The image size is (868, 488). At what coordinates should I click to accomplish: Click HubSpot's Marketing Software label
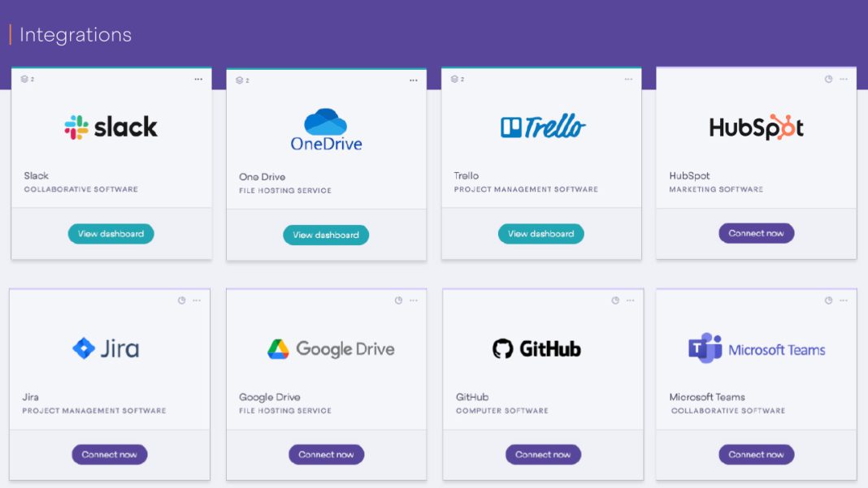(x=716, y=189)
